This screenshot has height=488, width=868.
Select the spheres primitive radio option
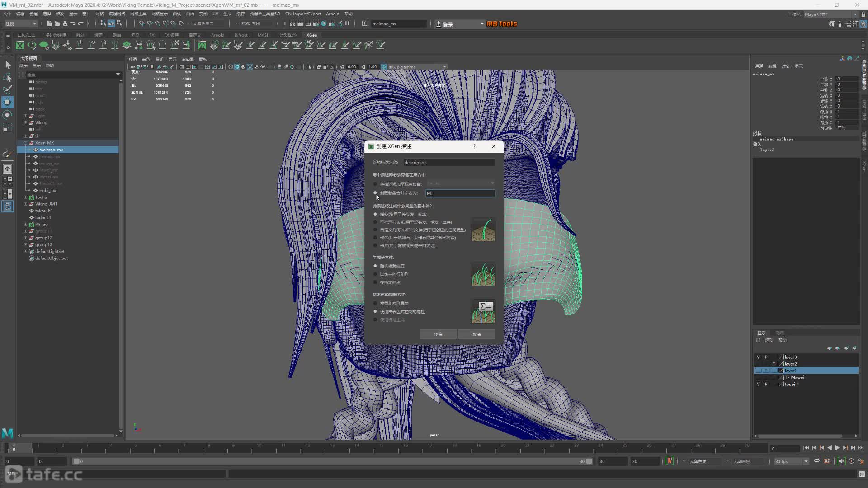click(x=375, y=237)
